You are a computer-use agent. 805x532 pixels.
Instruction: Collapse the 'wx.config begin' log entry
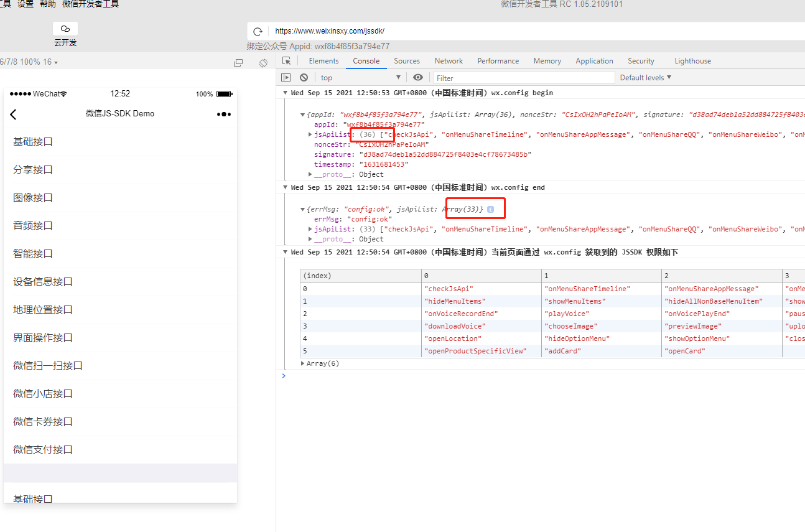point(286,93)
